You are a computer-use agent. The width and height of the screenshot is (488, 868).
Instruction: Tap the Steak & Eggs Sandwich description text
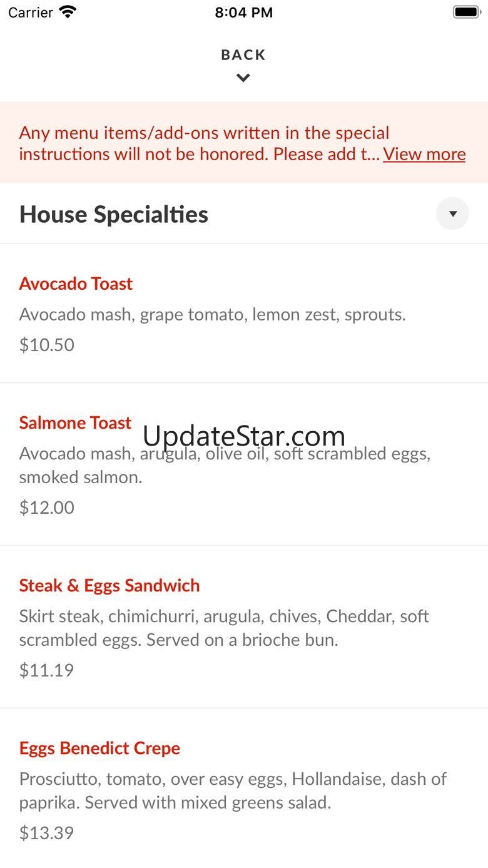(224, 628)
